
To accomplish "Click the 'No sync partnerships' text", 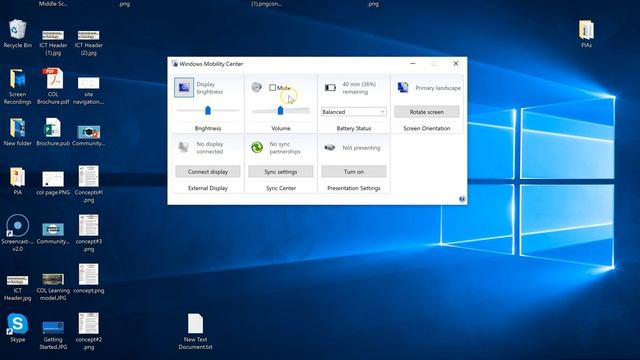I will point(285,148).
